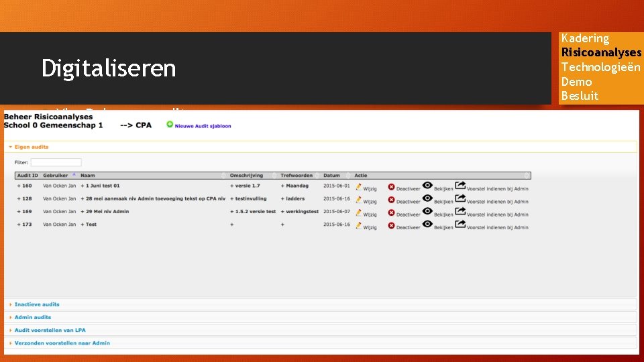This screenshot has height=362, width=644.
Task: Click the share arrow icon for audit 128
Action: pos(460,198)
